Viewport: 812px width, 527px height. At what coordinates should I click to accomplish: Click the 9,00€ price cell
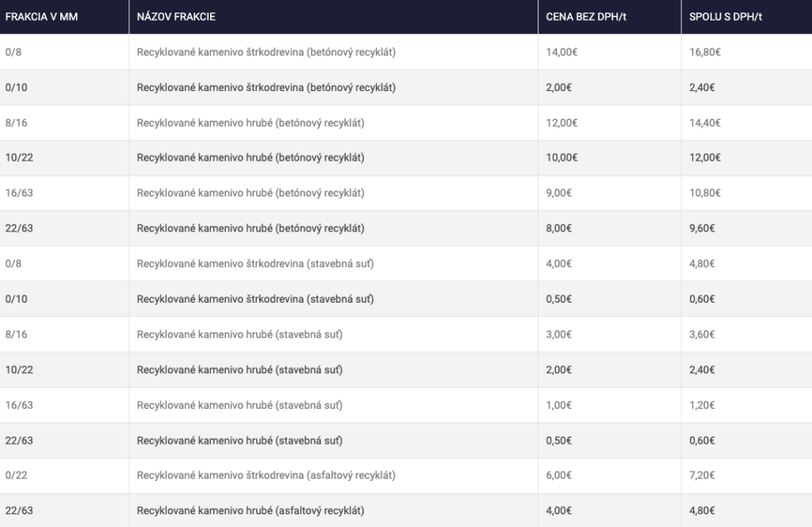[x=610, y=193]
